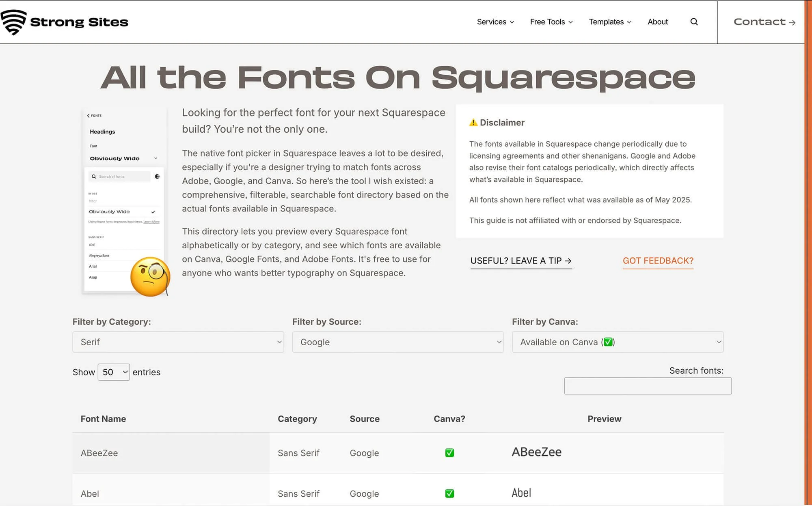Click the Strong Sites logo icon
The image size is (812, 506).
(13, 22)
